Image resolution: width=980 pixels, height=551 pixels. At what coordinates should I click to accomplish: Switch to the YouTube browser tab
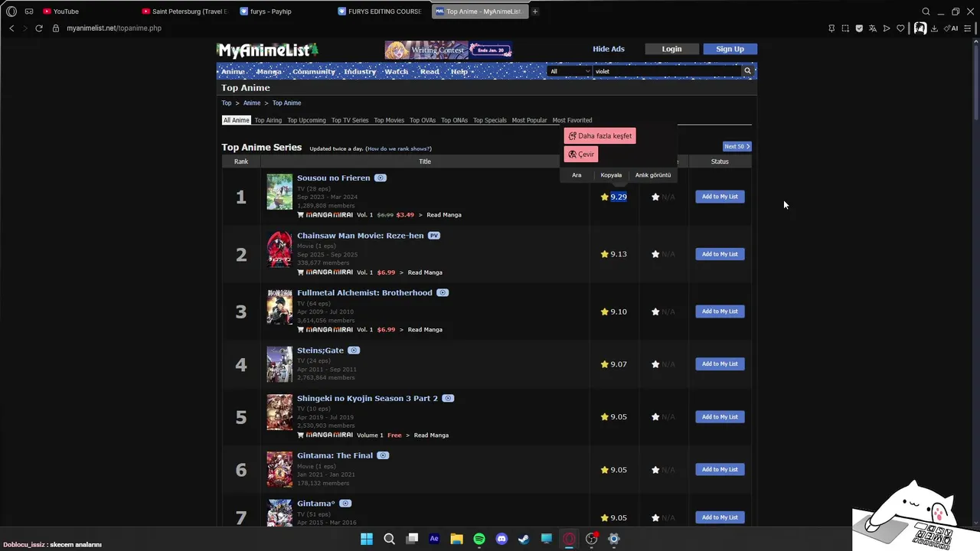click(x=88, y=11)
